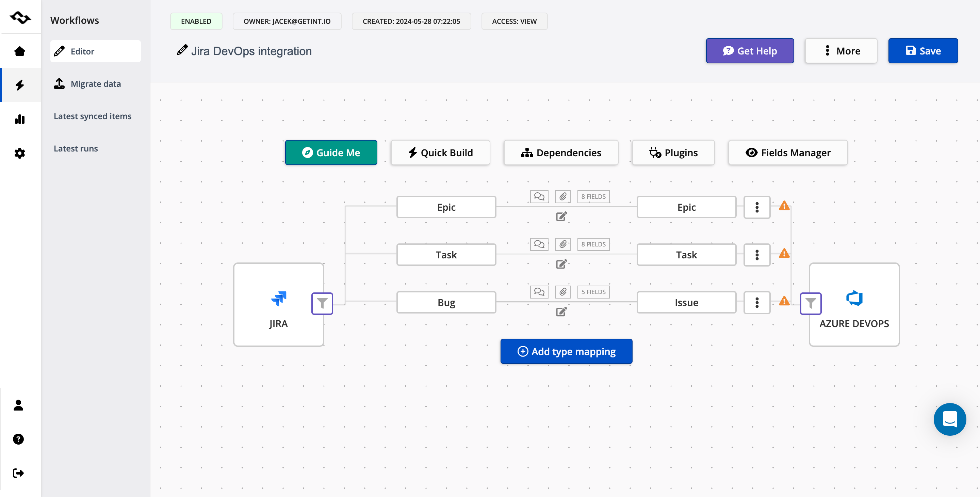Click the edit icon under Task mapping
980x497 pixels.
click(x=561, y=264)
